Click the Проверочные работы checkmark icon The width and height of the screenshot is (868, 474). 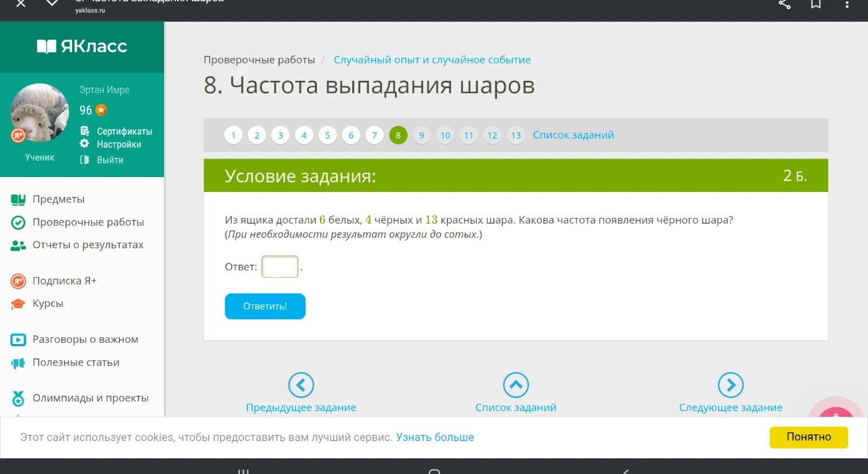[x=18, y=222]
